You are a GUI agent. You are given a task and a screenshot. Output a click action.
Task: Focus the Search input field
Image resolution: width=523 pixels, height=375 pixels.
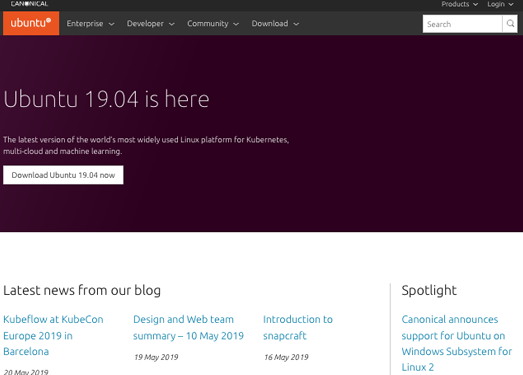pos(462,24)
